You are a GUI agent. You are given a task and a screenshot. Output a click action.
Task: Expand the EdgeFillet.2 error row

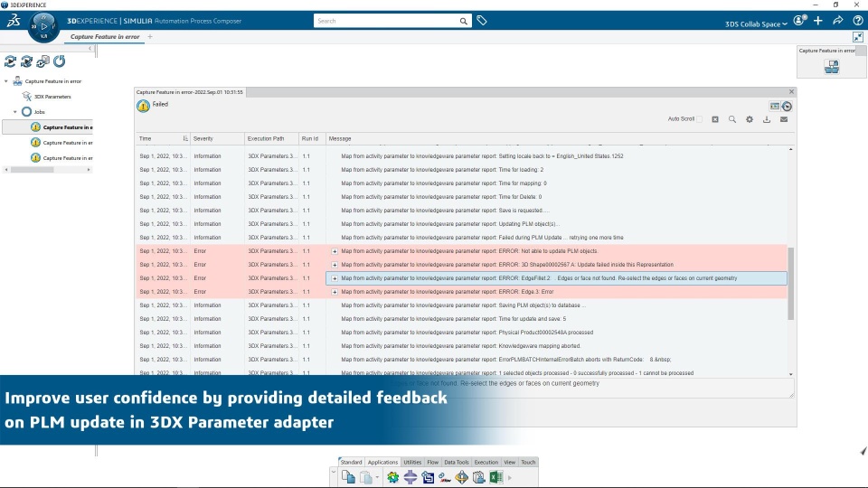click(x=335, y=278)
